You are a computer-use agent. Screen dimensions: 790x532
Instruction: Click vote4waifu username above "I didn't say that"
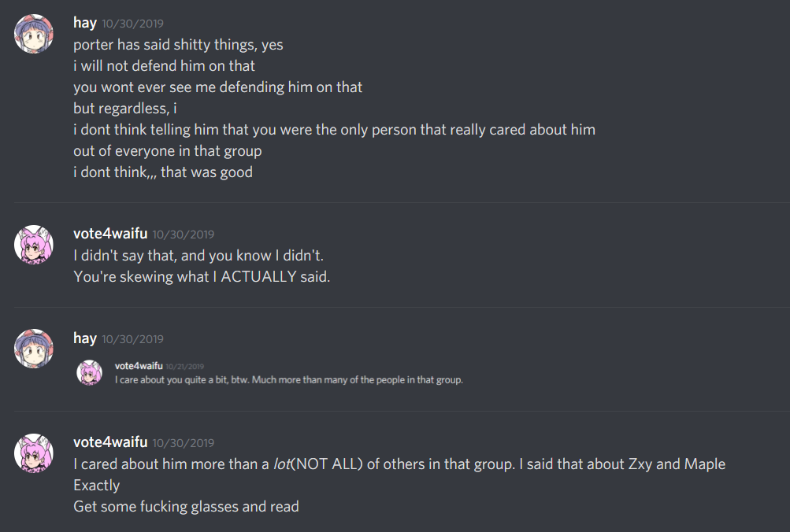110,234
